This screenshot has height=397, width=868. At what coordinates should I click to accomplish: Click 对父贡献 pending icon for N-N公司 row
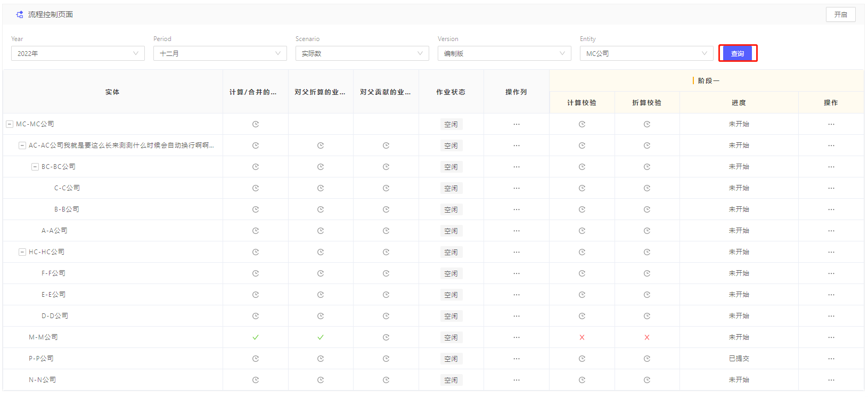[x=386, y=380]
